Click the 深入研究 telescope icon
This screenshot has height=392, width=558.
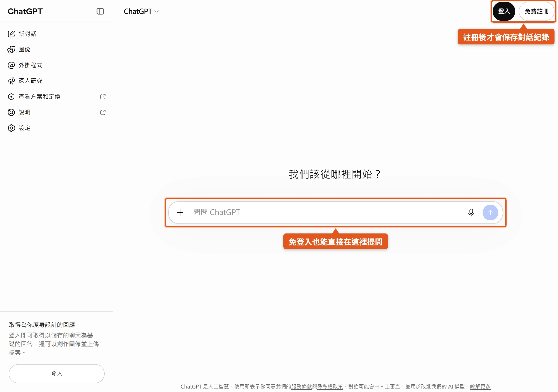11,81
